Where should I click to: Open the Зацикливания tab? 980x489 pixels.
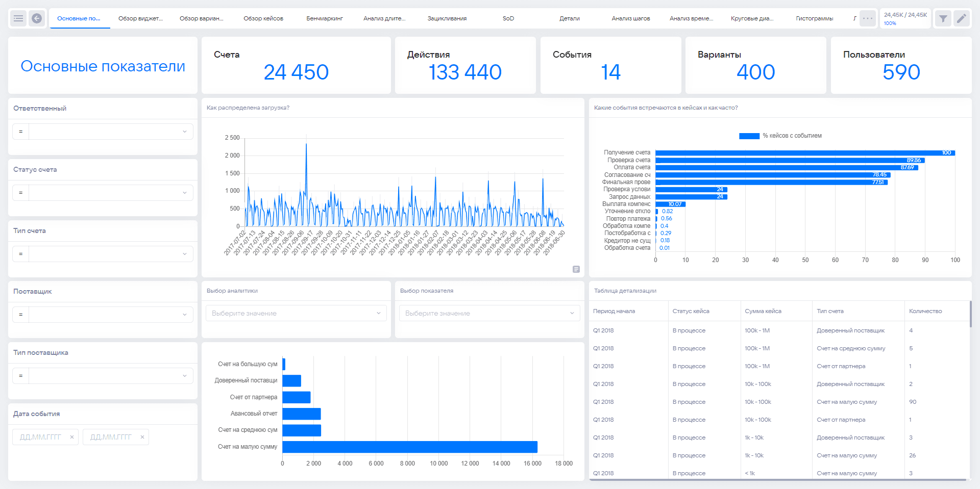[x=447, y=18]
